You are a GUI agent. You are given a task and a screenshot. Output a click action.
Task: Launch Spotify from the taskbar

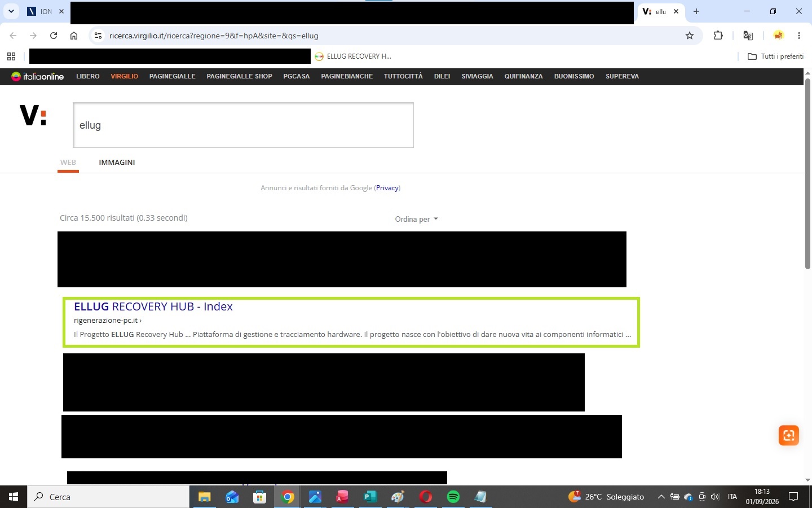coord(453,497)
